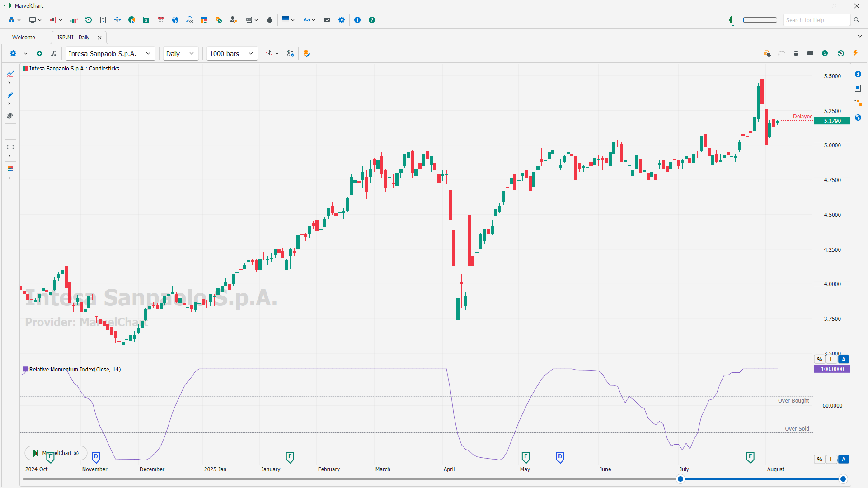Close the ISP.MI - Daily tab

coord(99,38)
